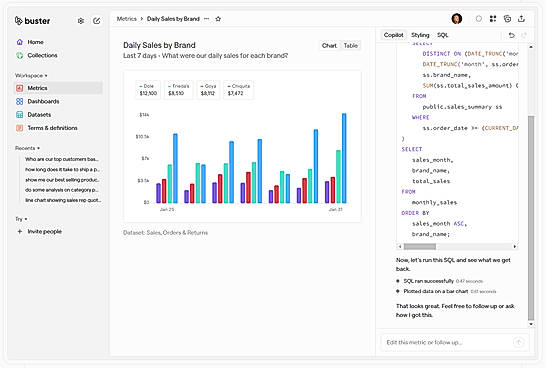Open recent 'how long does it take to ship'
The image size is (546, 368).
(x=62, y=170)
